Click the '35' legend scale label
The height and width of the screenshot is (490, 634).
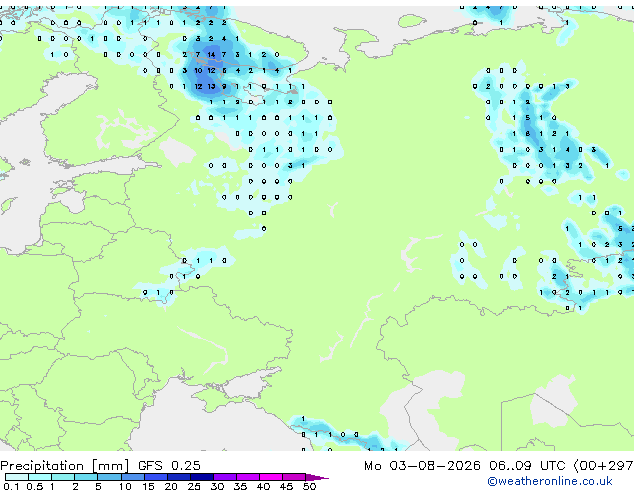tap(240, 486)
